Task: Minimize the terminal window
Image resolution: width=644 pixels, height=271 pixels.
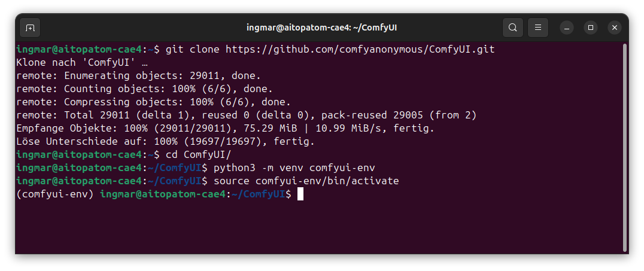Action: point(567,28)
